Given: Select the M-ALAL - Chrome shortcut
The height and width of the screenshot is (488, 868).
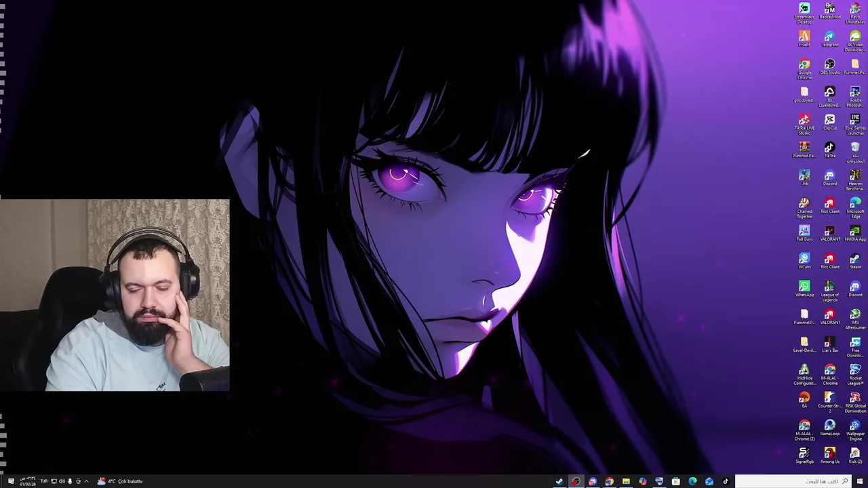Looking at the screenshot, I should [829, 375].
